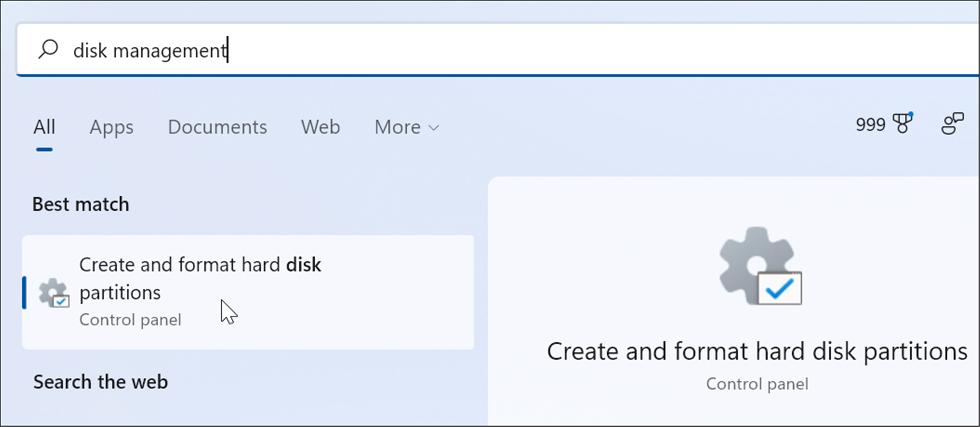The image size is (980, 427).
Task: Click the Search the web section
Action: coord(100,382)
